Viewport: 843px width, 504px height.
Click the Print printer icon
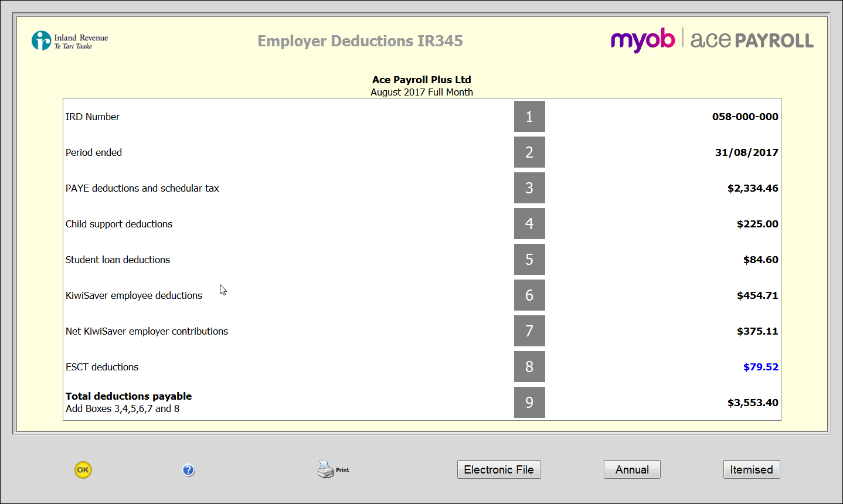coord(326,469)
